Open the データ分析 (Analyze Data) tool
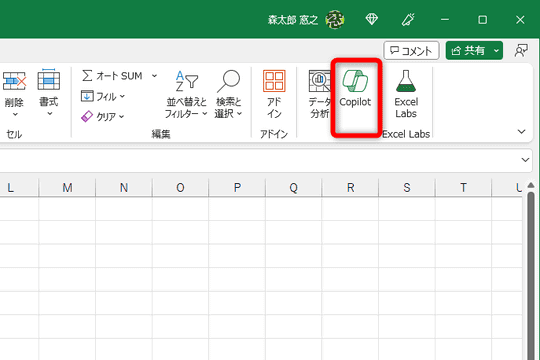This screenshot has height=360, width=540. click(320, 94)
